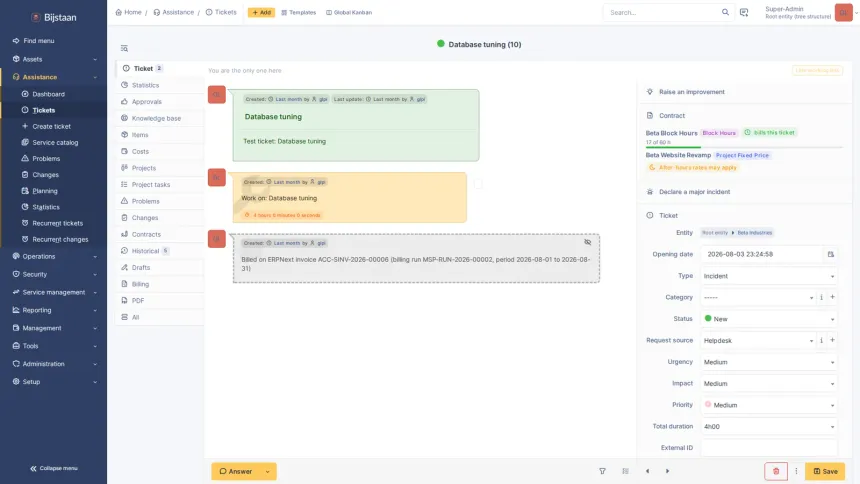This screenshot has width=860, height=484.
Task: Click into the Search field
Action: 664,12
